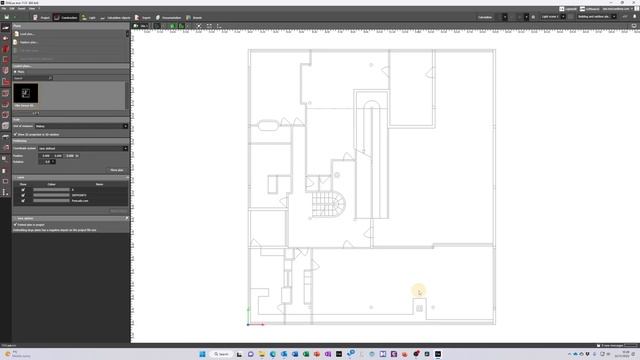Click the Rotation value field
Image resolution: width=640 pixels, height=360 pixels.
click(47, 162)
